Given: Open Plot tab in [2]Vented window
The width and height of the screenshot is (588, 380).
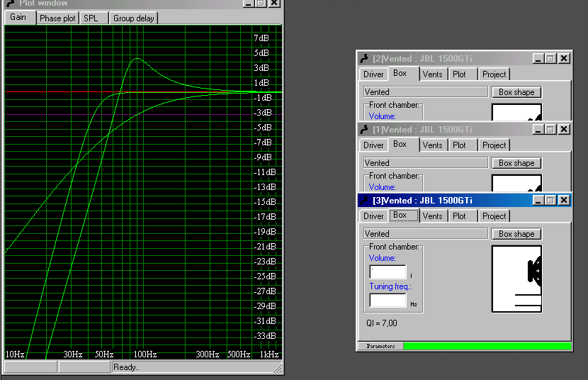Looking at the screenshot, I should point(463,74).
